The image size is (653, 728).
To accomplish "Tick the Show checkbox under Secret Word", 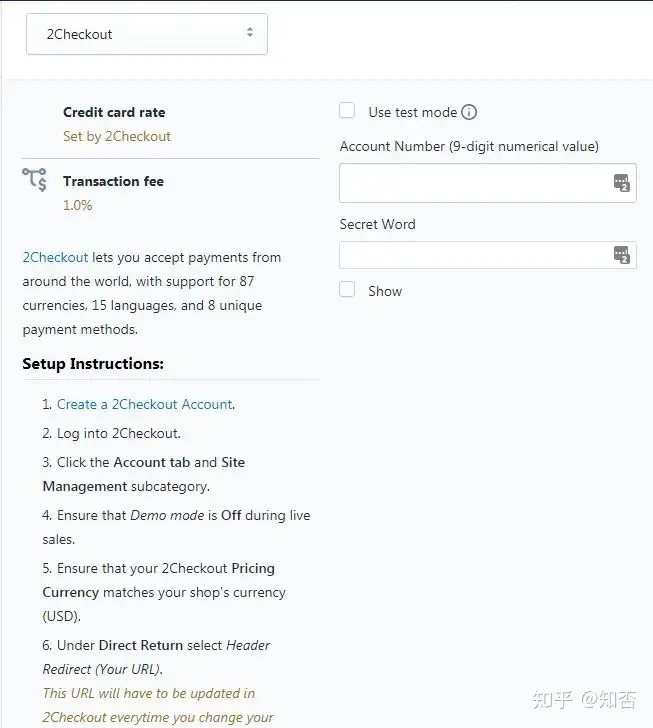I will (347, 290).
